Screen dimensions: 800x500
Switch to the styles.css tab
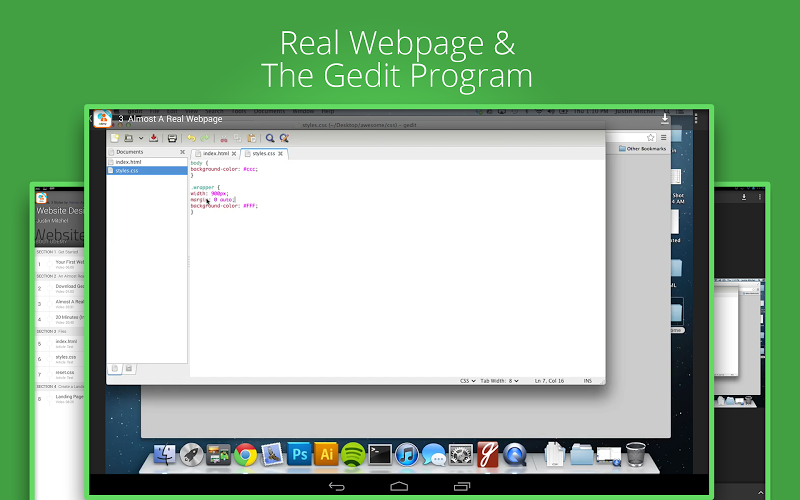point(264,153)
